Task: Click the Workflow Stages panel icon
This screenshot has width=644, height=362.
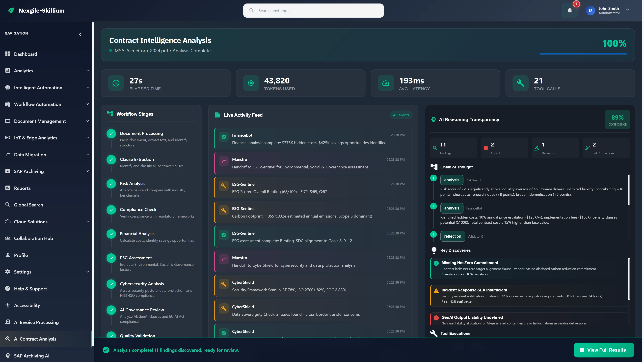Action: (x=110, y=114)
